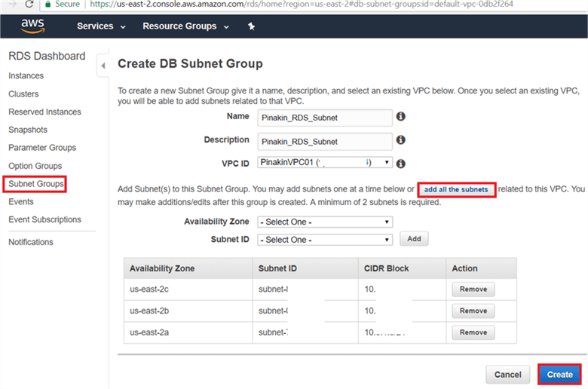The width and height of the screenshot is (588, 389).
Task: Click the add all the subnets link
Action: (x=456, y=189)
